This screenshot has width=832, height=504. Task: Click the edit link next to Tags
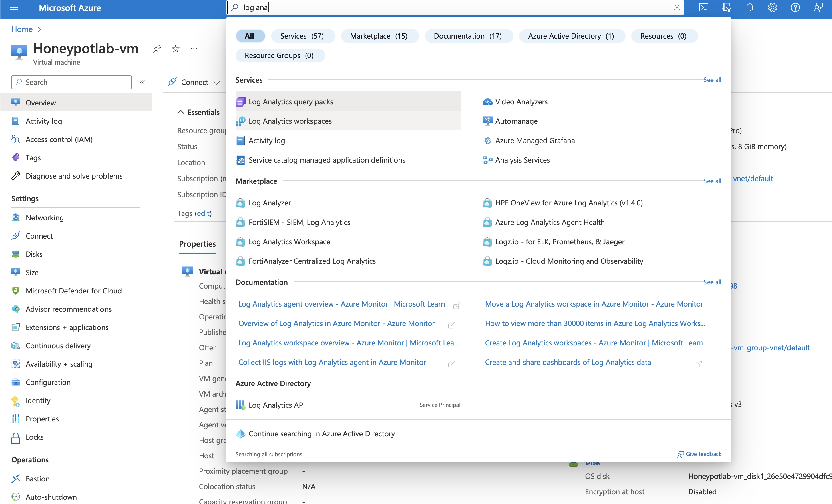pyautogui.click(x=203, y=213)
